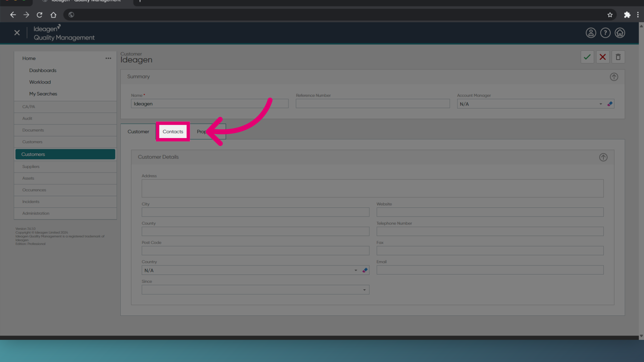Collapse the Customer Details section arrow
Image resolution: width=644 pixels, height=362 pixels.
[x=603, y=157]
